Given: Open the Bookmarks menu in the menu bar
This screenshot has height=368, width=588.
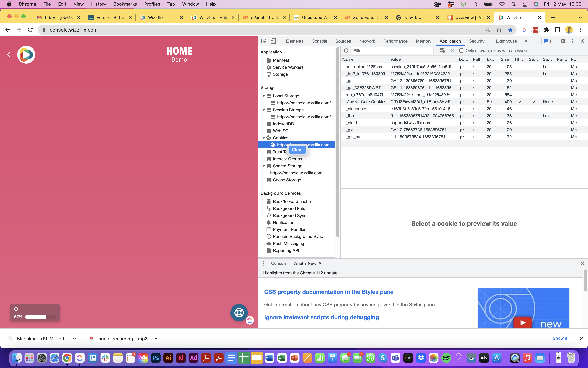Looking at the screenshot, I should tap(125, 4).
